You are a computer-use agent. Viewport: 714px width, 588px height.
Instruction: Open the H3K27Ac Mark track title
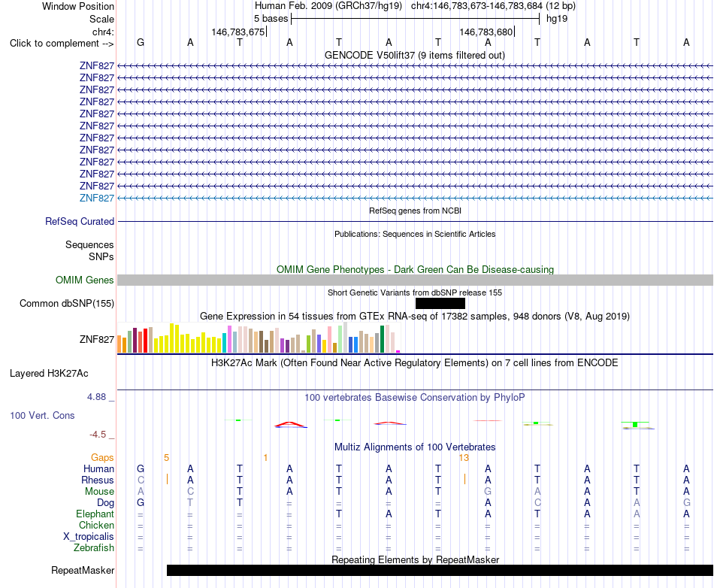(x=414, y=363)
